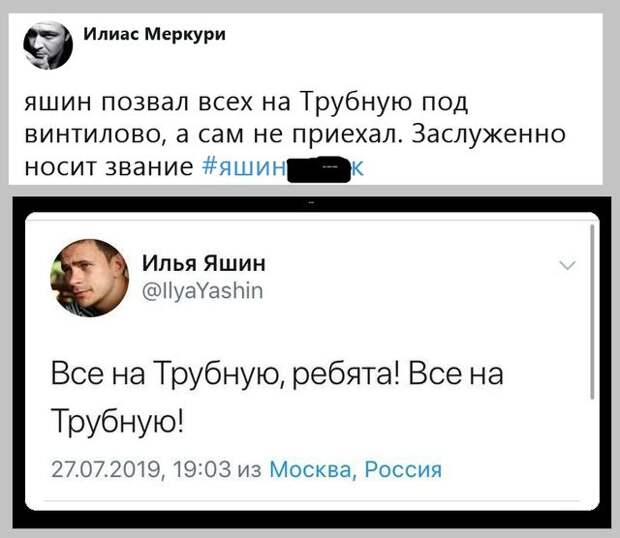
Task: Click the small notch dash atop black frame
Action: tap(311, 203)
